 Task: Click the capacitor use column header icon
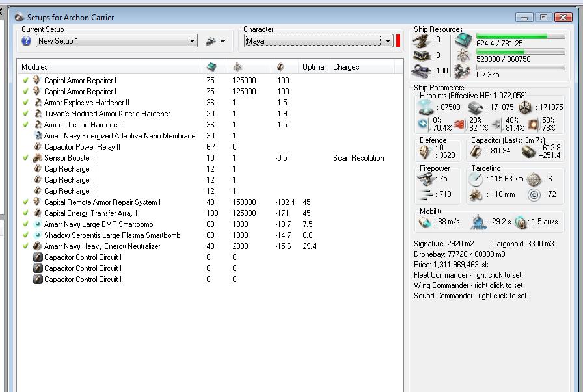pos(280,67)
